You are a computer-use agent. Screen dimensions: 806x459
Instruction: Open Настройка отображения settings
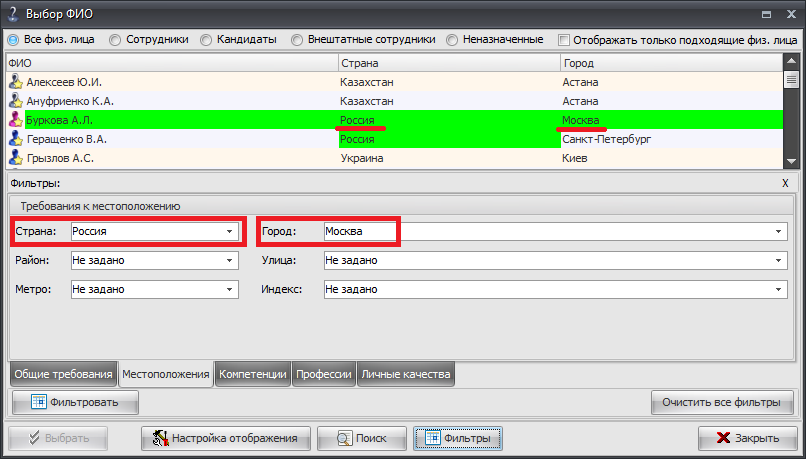(x=225, y=438)
